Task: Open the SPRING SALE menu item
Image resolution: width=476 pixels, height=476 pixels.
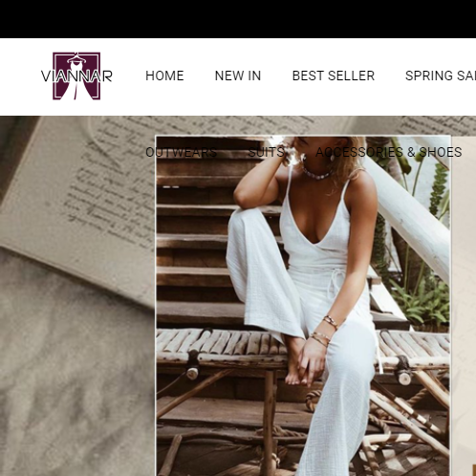Action: tap(441, 76)
